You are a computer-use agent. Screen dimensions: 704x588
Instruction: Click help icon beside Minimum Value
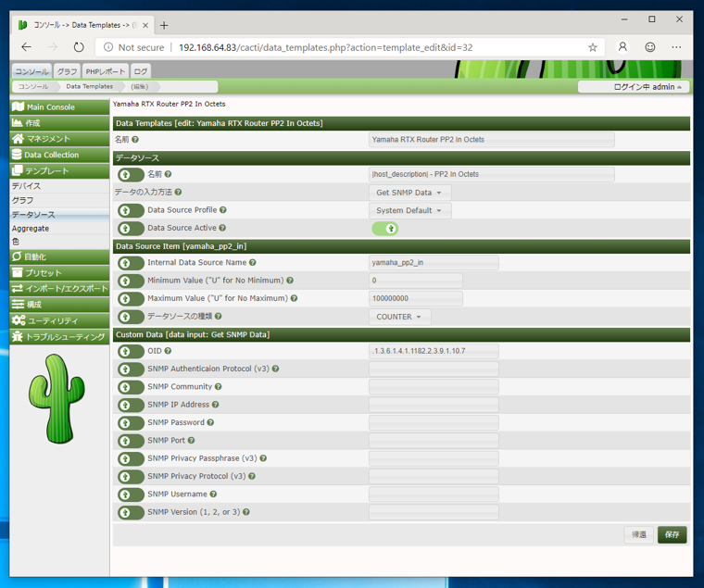point(290,281)
